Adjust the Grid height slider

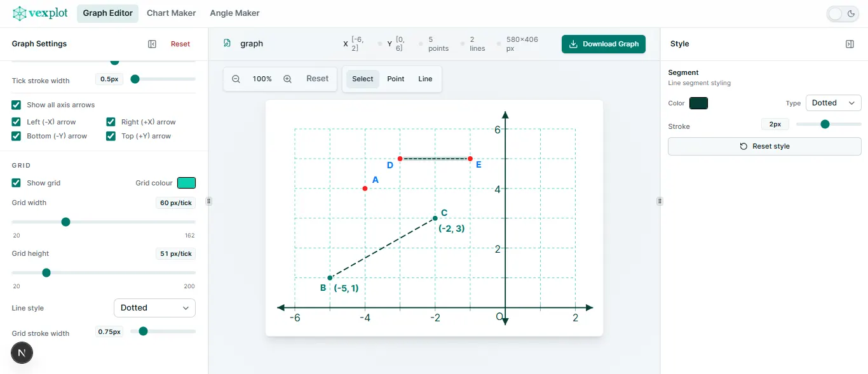click(104, 272)
